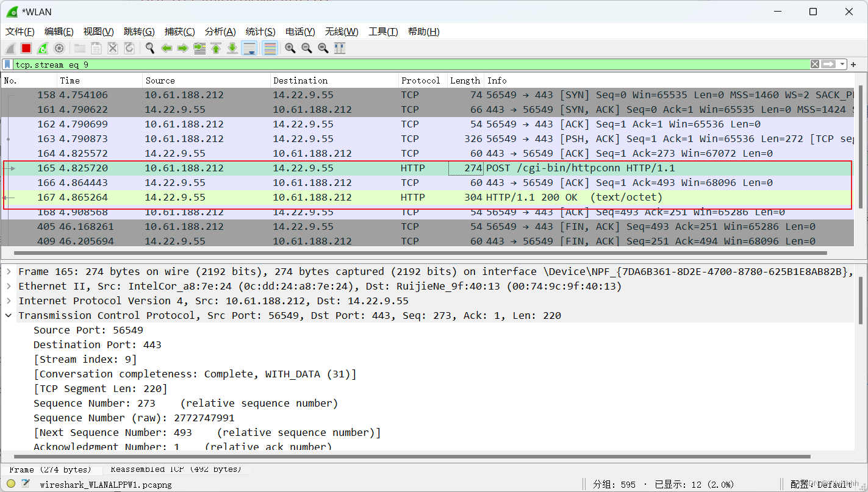Add filter button with plus icon
This screenshot has height=492, width=868.
click(853, 65)
